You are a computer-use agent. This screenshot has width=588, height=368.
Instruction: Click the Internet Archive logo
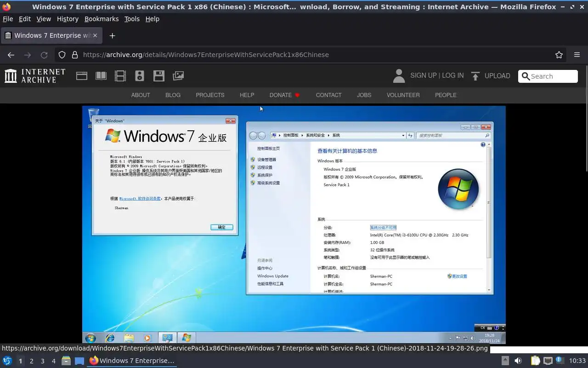pos(35,76)
